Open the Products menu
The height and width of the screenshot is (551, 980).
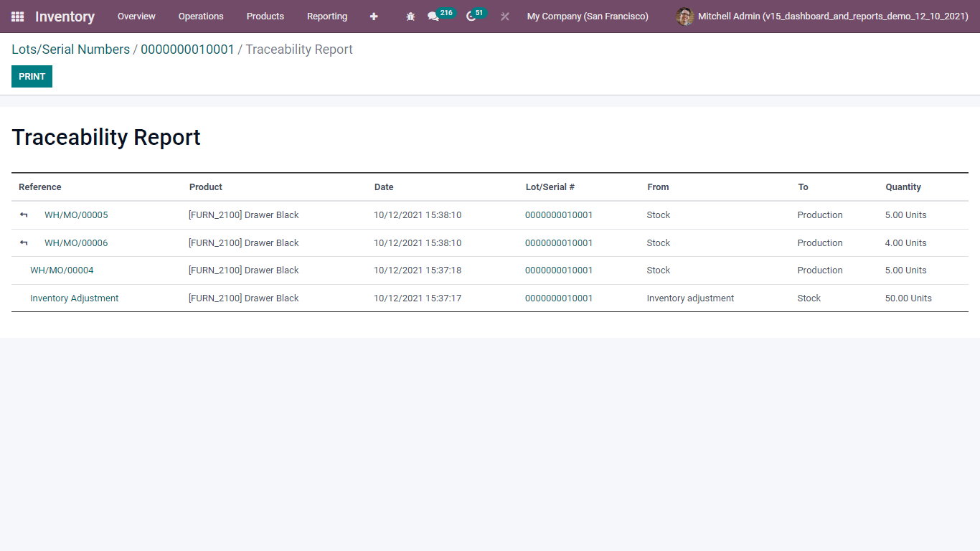(x=265, y=16)
